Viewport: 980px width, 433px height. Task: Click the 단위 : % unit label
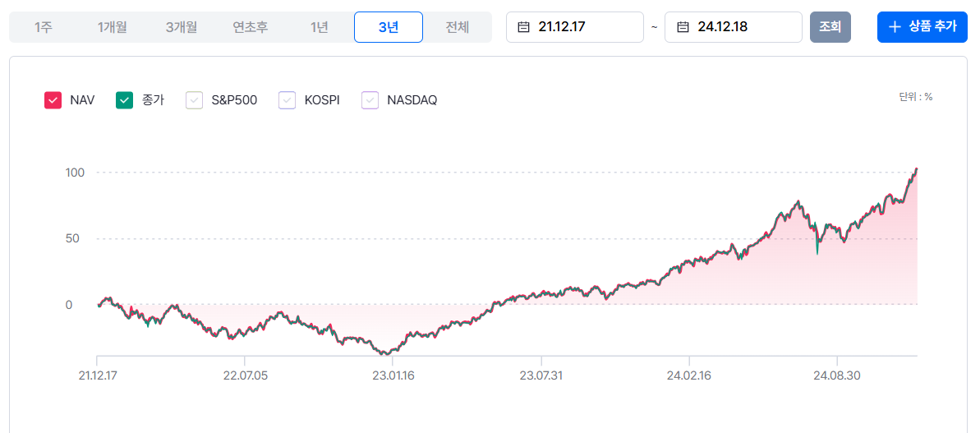tap(916, 97)
